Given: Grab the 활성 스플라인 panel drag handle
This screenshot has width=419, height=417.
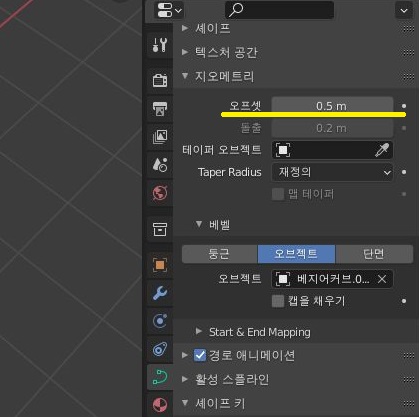Looking at the screenshot, I should (x=408, y=380).
